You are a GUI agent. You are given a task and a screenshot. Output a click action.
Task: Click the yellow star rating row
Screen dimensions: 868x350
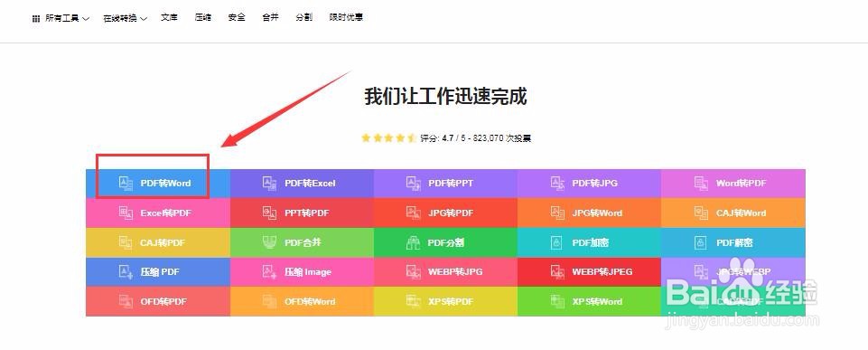click(x=388, y=138)
